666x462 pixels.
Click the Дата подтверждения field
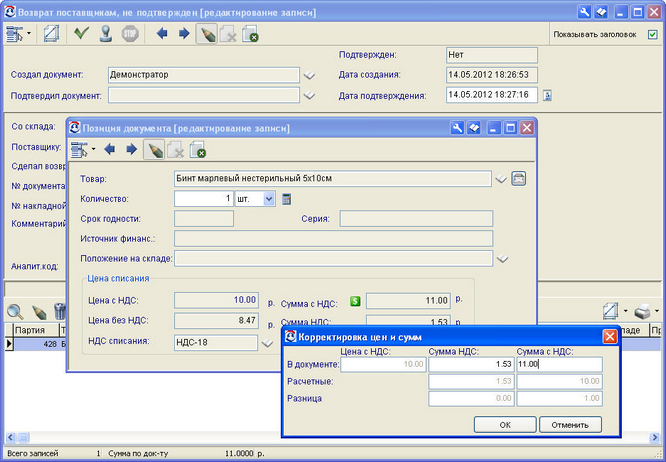(491, 95)
